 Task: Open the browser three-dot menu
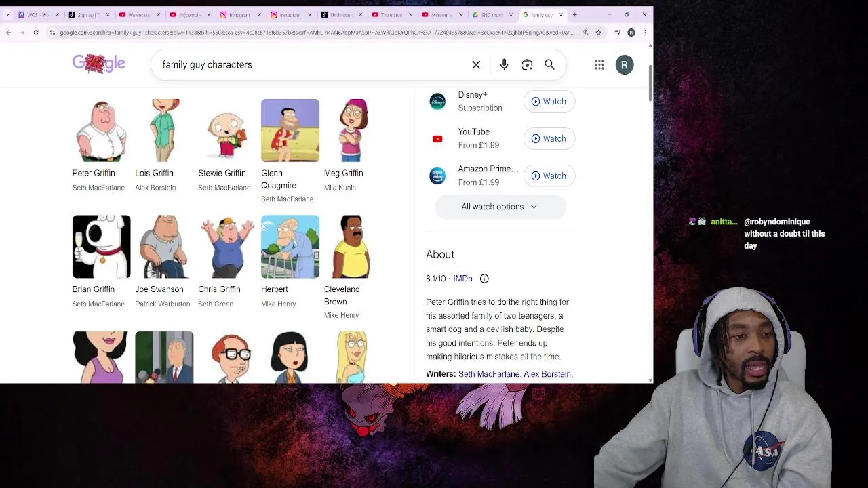644,33
